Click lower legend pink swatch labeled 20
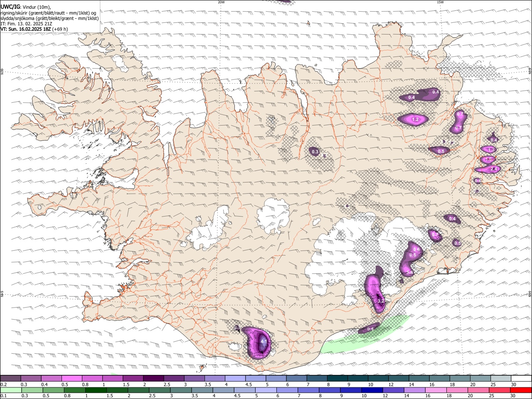 478,390
